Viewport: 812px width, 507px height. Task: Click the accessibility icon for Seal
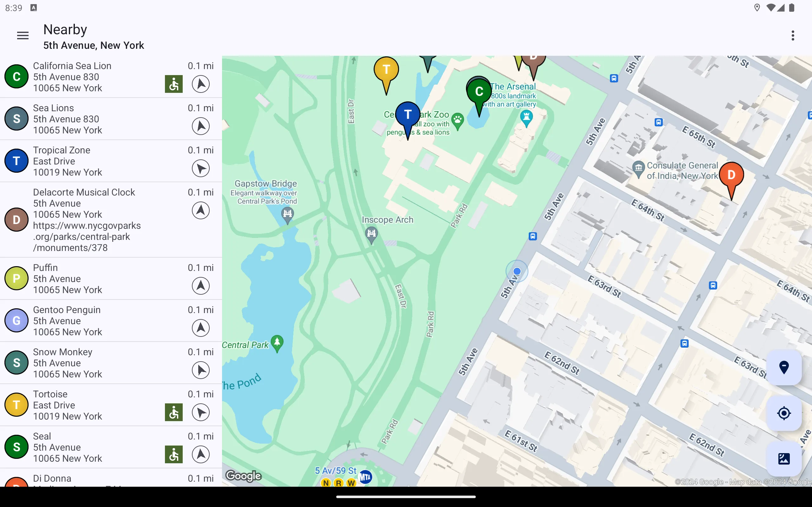pos(174,454)
